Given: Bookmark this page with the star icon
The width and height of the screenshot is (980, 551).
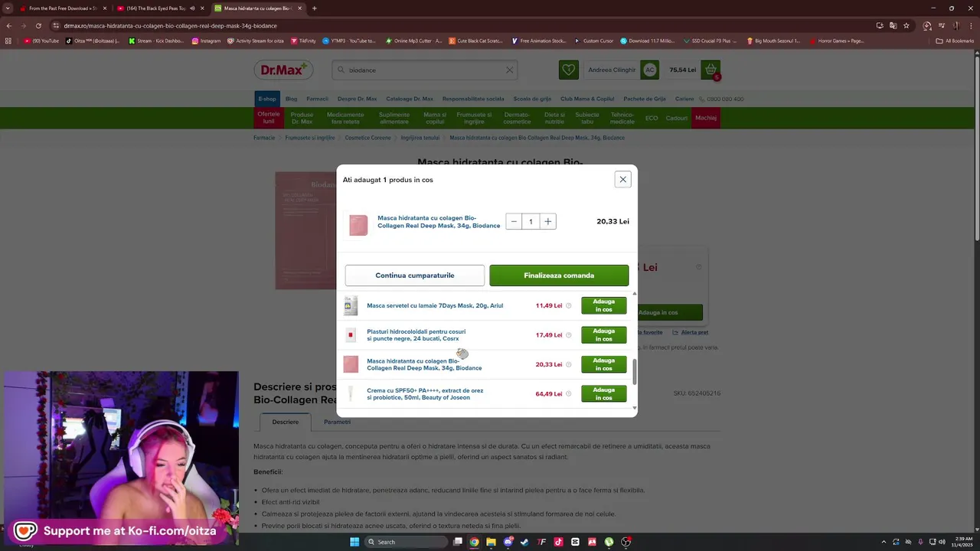Looking at the screenshot, I should 906,25.
